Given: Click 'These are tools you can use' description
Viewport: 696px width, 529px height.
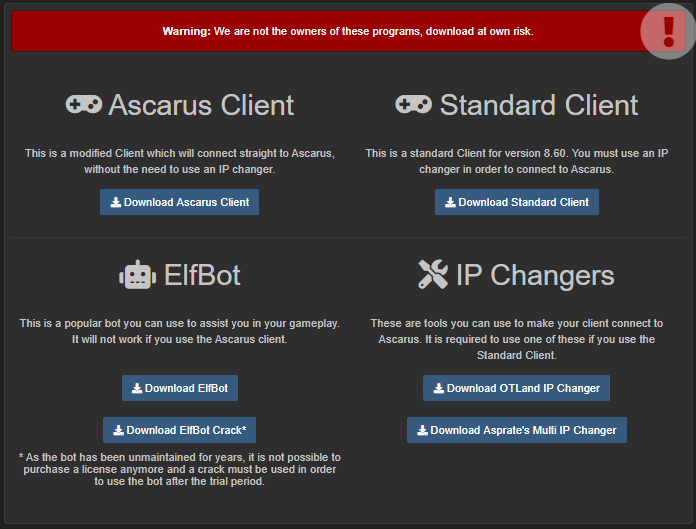Looking at the screenshot, I should tap(517, 339).
